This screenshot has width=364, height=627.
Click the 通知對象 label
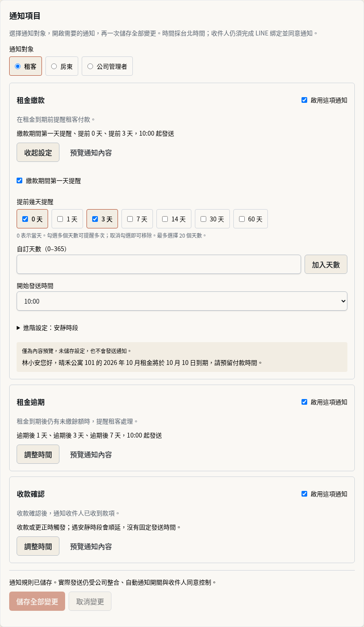tap(21, 49)
